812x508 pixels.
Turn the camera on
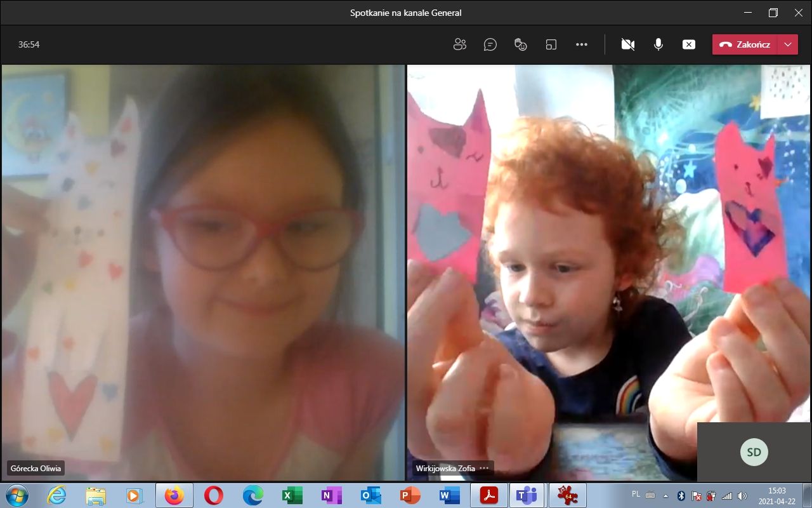[x=628, y=44]
